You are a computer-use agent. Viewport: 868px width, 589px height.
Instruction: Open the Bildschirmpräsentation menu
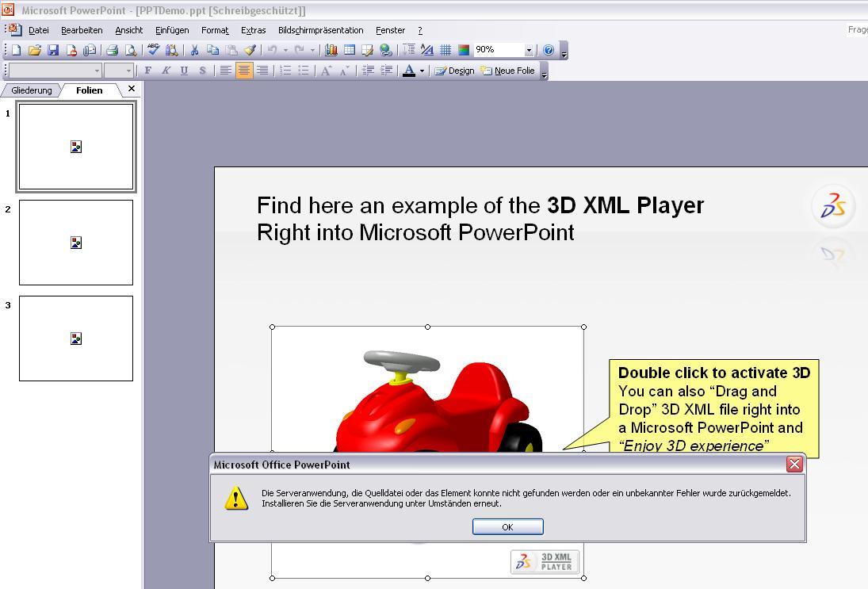click(321, 30)
